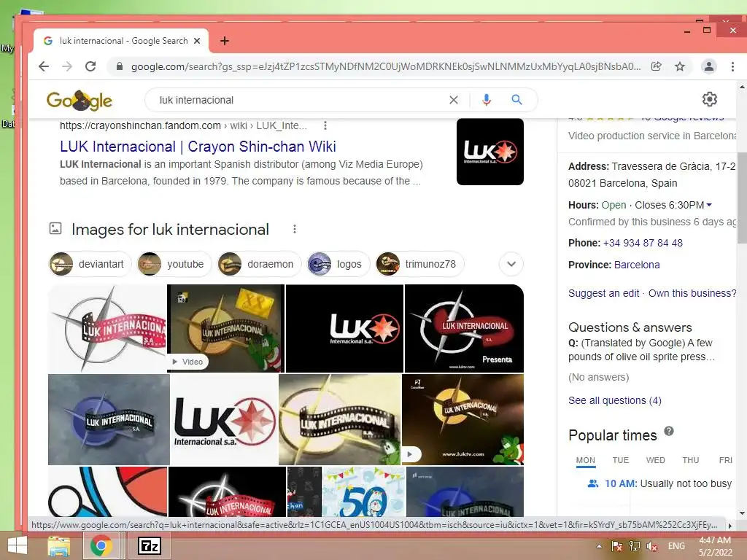Viewport: 747px width, 560px height.
Task: View site security lock icon
Action: [x=120, y=66]
